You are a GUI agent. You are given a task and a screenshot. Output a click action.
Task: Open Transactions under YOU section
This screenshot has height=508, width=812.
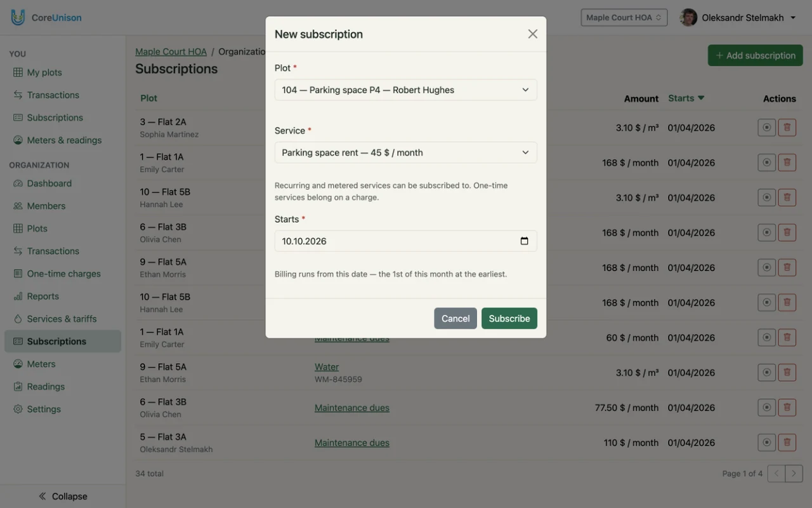(x=53, y=95)
